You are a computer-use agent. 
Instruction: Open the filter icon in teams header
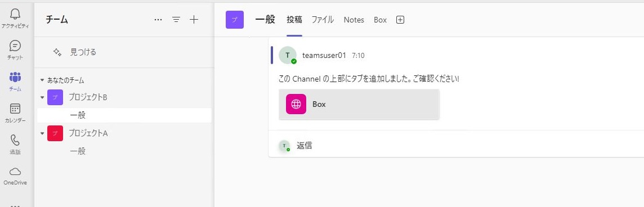pyautogui.click(x=176, y=19)
